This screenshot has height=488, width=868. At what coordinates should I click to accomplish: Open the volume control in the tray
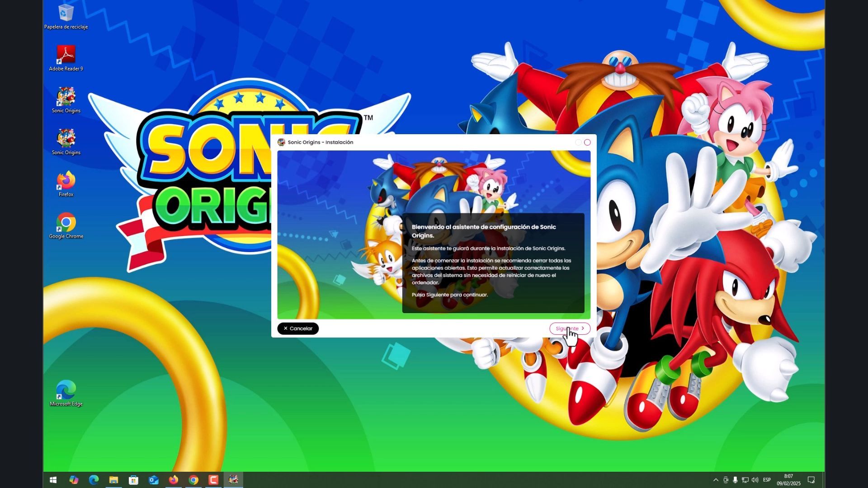click(x=755, y=480)
